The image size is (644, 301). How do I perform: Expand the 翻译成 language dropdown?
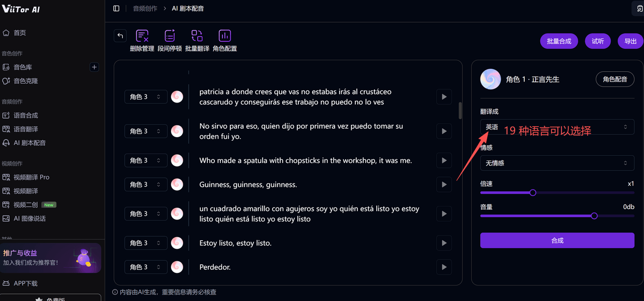click(x=557, y=127)
